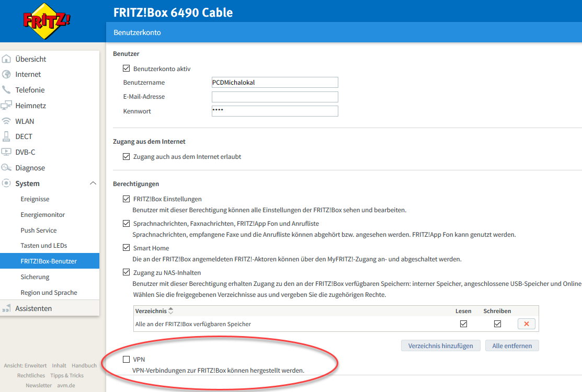582x392 pixels.
Task: Click the Ansicht: Erweitert footer link
Action: click(25, 365)
